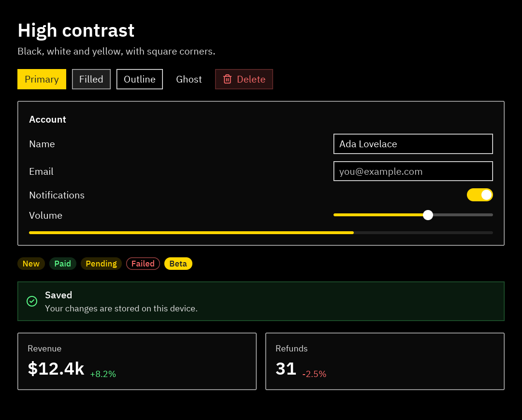Click the Volume label
The width and height of the screenshot is (522, 420).
click(x=45, y=215)
